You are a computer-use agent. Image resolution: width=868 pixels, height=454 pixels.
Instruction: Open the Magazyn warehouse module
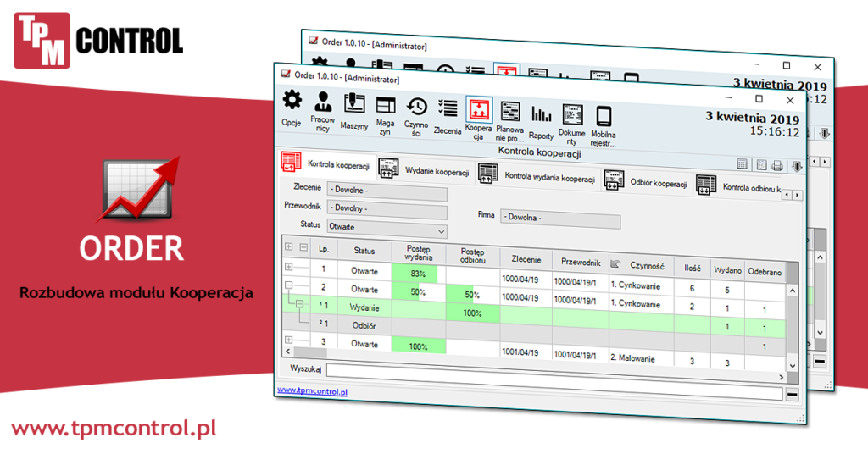click(386, 105)
